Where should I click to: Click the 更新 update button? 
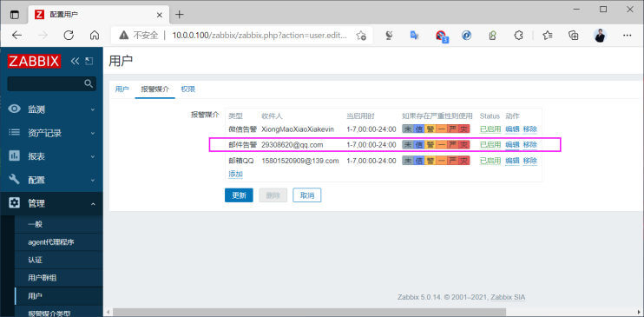pos(239,195)
